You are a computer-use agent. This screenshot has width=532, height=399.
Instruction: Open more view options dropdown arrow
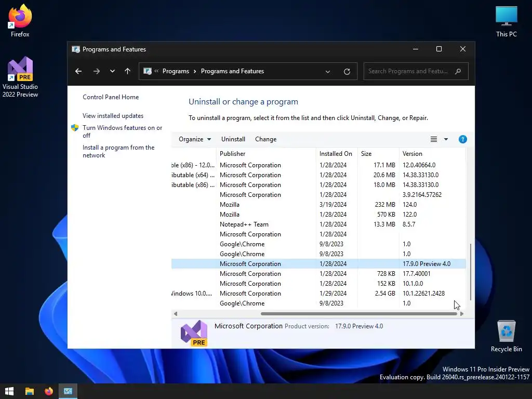[446, 139]
